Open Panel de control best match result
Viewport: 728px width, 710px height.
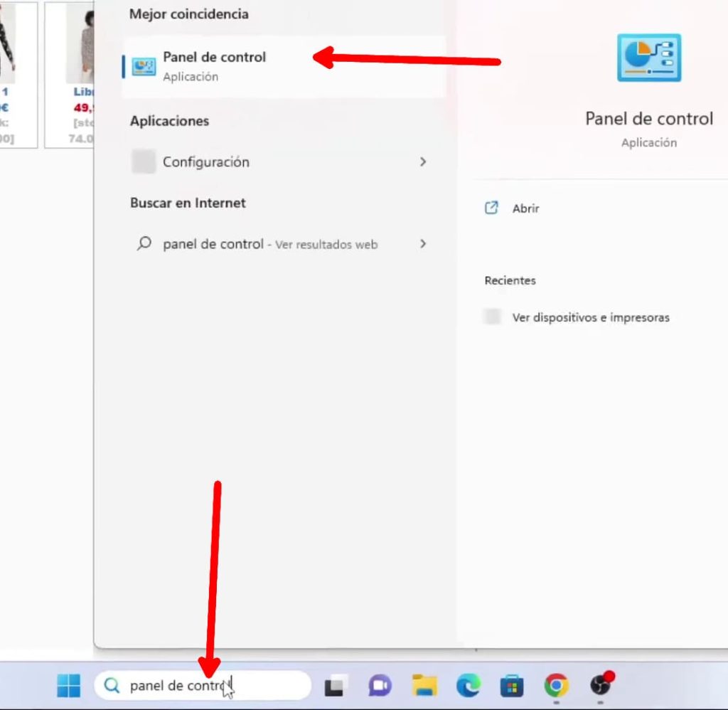pos(213,65)
